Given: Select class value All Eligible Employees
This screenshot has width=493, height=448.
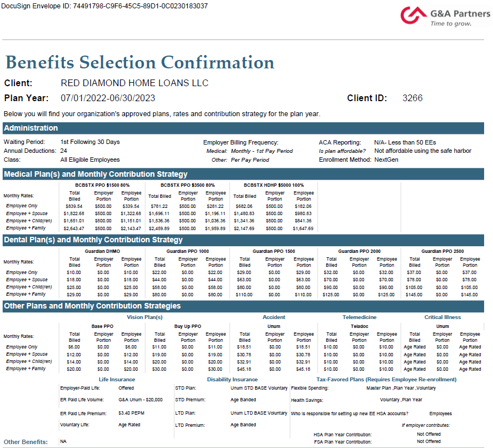Looking at the screenshot, I should tap(90, 160).
